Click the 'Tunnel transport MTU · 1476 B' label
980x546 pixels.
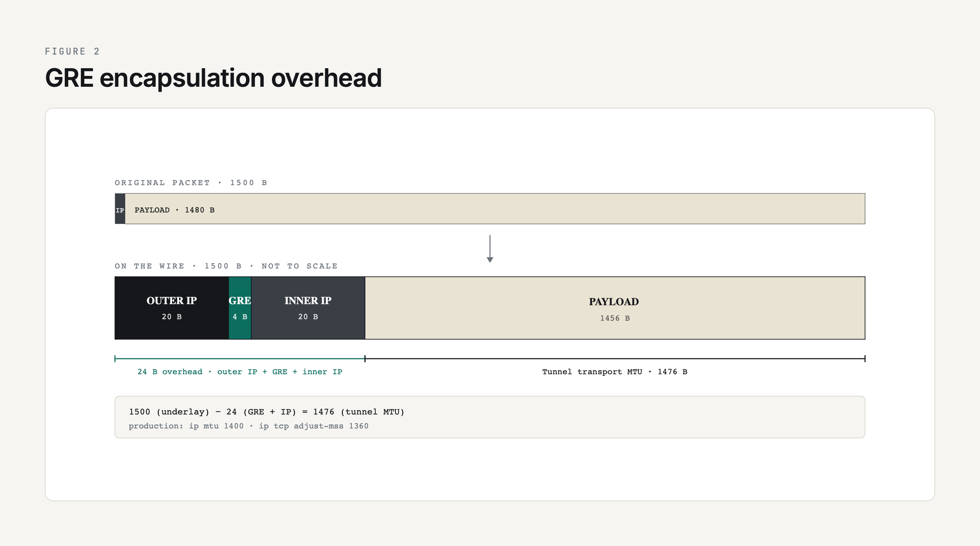(x=615, y=372)
